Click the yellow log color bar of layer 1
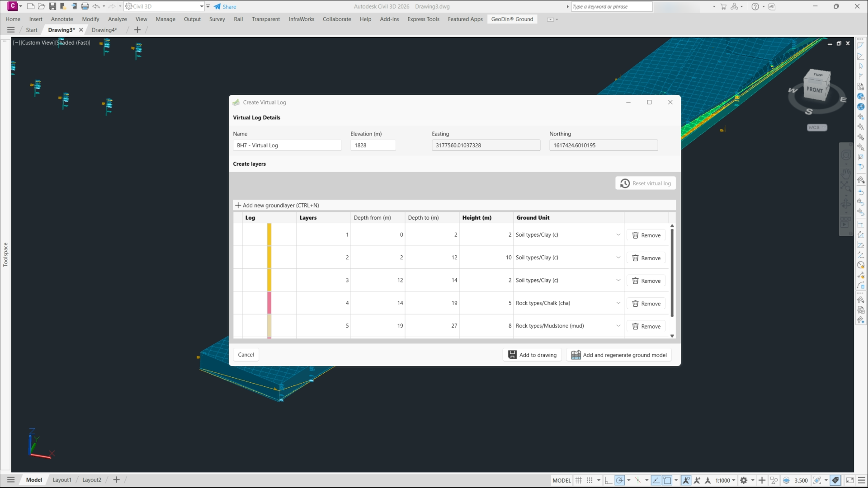The image size is (868, 488). (269, 235)
